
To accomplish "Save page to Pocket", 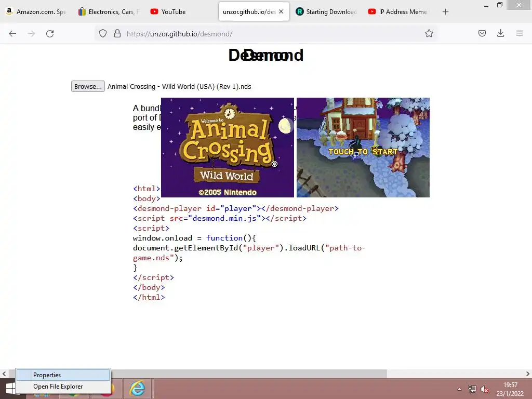I will pos(482,33).
